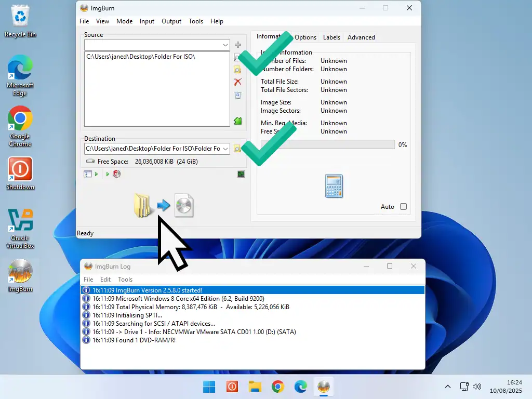Open the Output menu

coord(171,21)
